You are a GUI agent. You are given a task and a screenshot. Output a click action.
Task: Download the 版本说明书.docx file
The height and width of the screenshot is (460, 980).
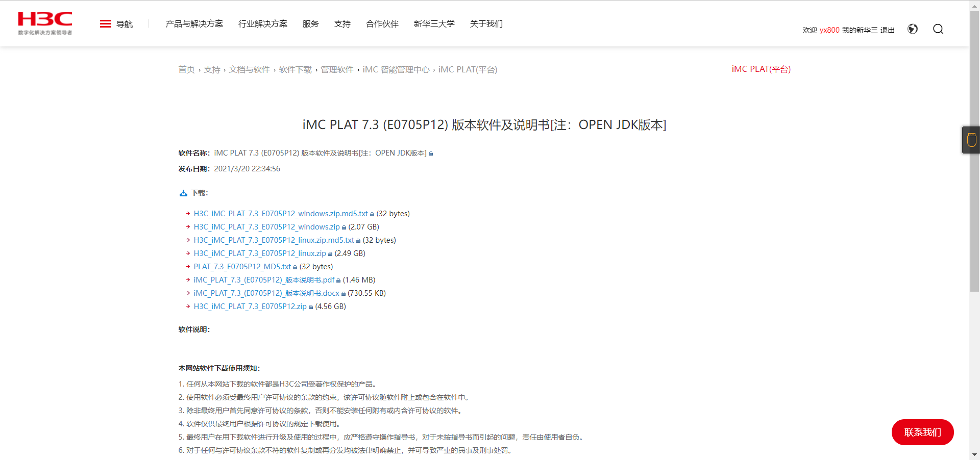[x=266, y=293]
